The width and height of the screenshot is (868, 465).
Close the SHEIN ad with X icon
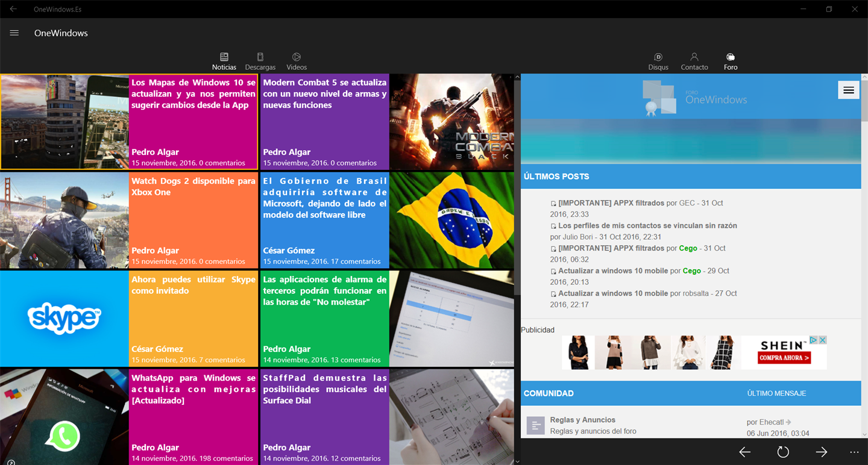pos(822,340)
